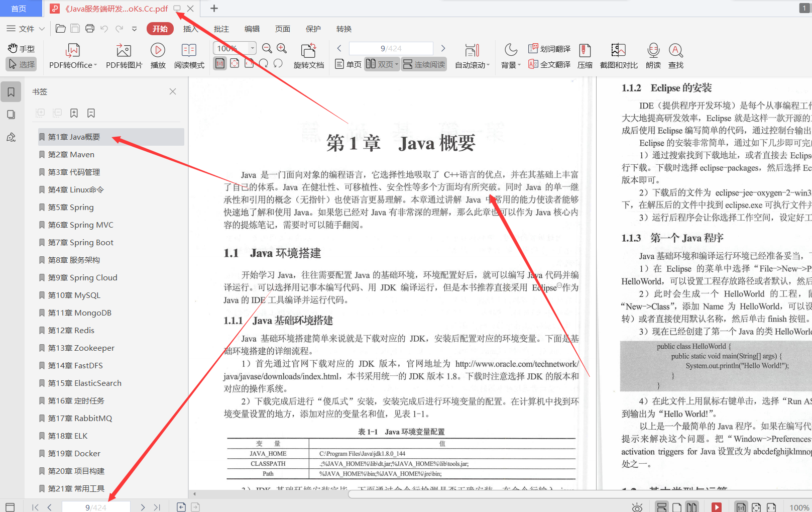This screenshot has width=812, height=512.
Task: Compress the document using 压缩
Action: point(585,55)
